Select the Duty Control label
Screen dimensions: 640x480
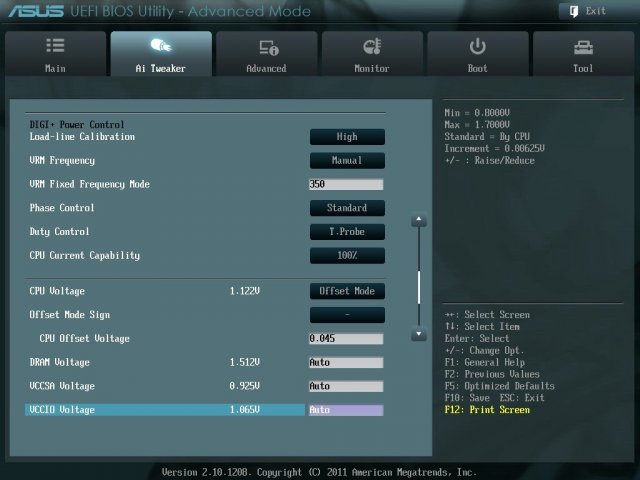point(59,231)
